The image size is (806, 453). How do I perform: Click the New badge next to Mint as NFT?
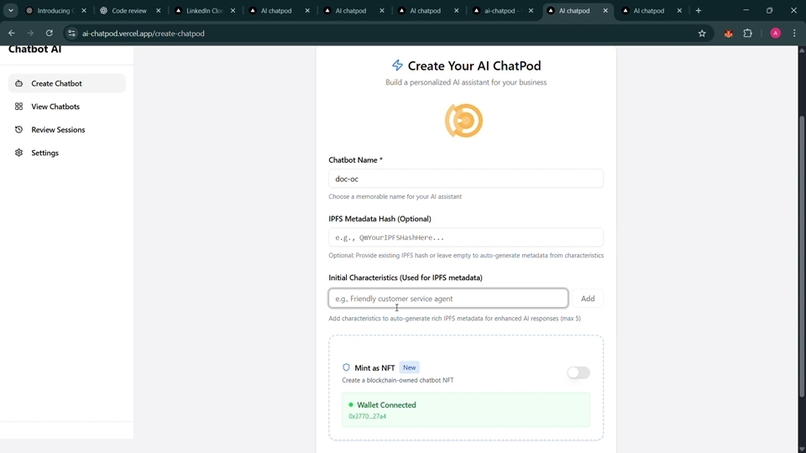[409, 367]
